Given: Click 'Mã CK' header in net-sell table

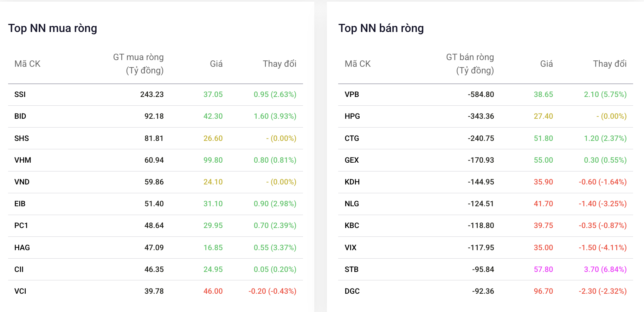Looking at the screenshot, I should click(358, 64).
